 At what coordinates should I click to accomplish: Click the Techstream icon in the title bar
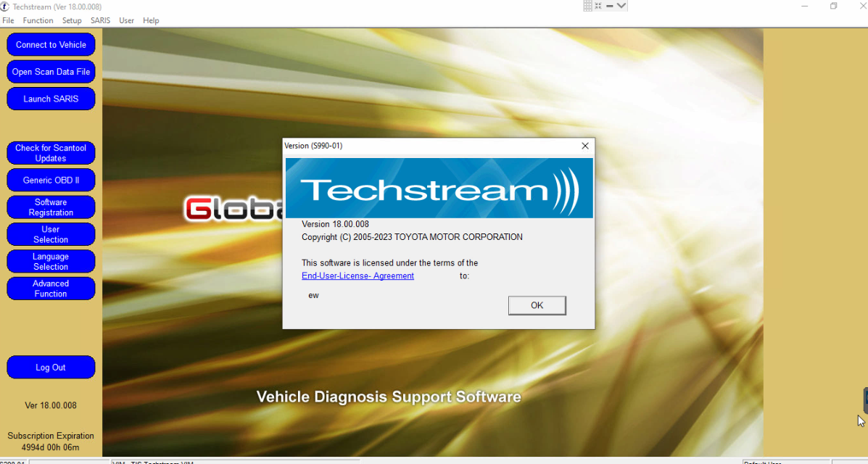(6, 6)
